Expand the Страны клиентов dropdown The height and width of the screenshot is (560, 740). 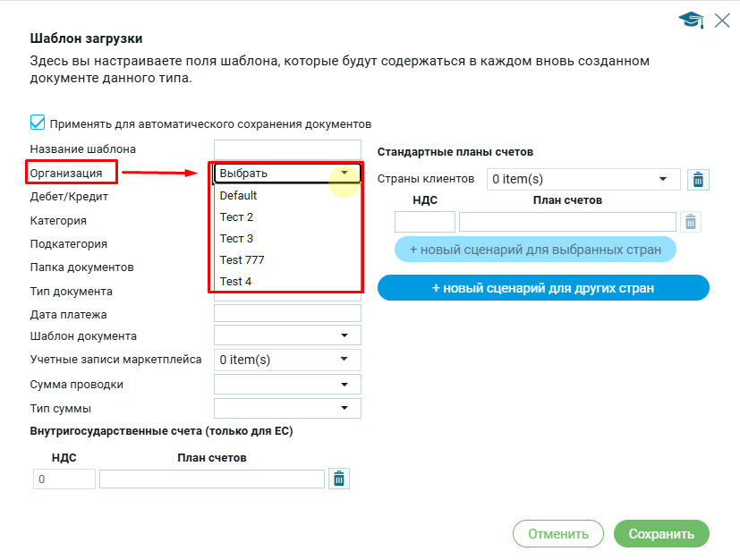tap(663, 180)
